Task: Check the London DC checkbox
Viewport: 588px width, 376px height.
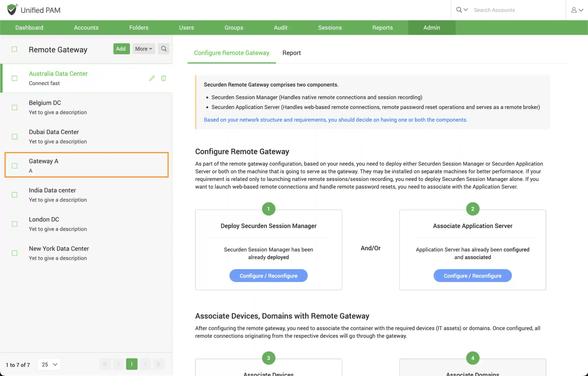Action: (15, 224)
